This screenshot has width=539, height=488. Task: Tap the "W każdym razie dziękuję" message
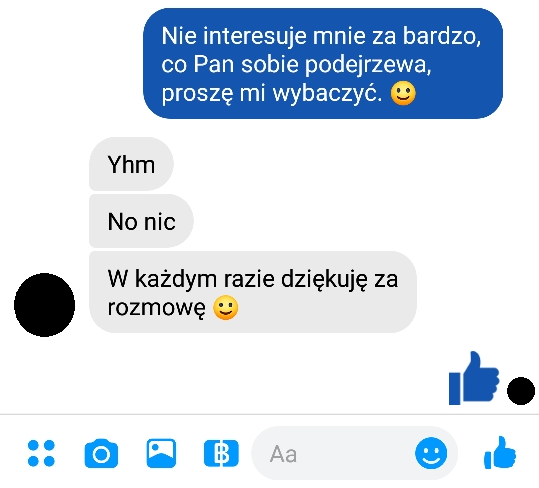point(253,292)
